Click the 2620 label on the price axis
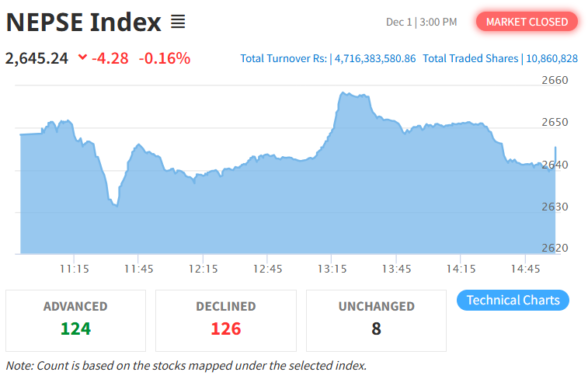This screenshot has width=588, height=386. 554,248
